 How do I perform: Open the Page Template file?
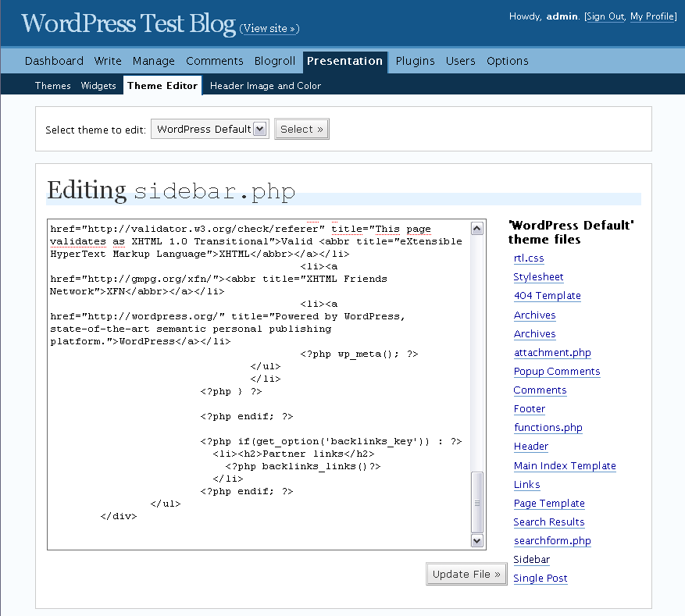[x=549, y=504]
